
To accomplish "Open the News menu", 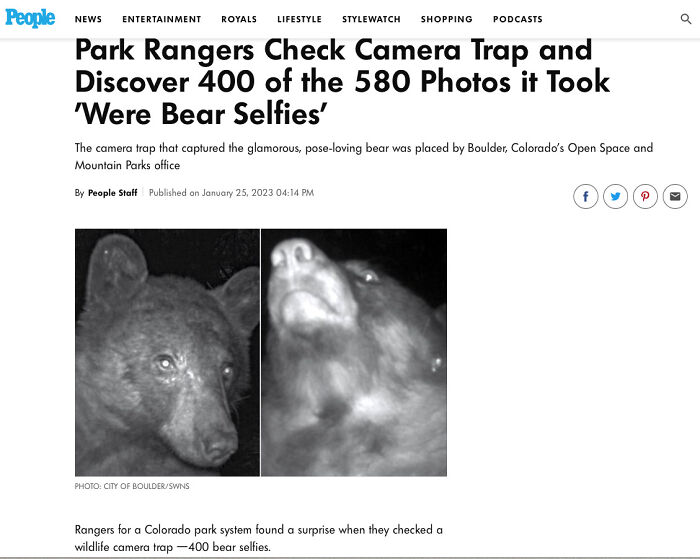I will click(x=88, y=19).
